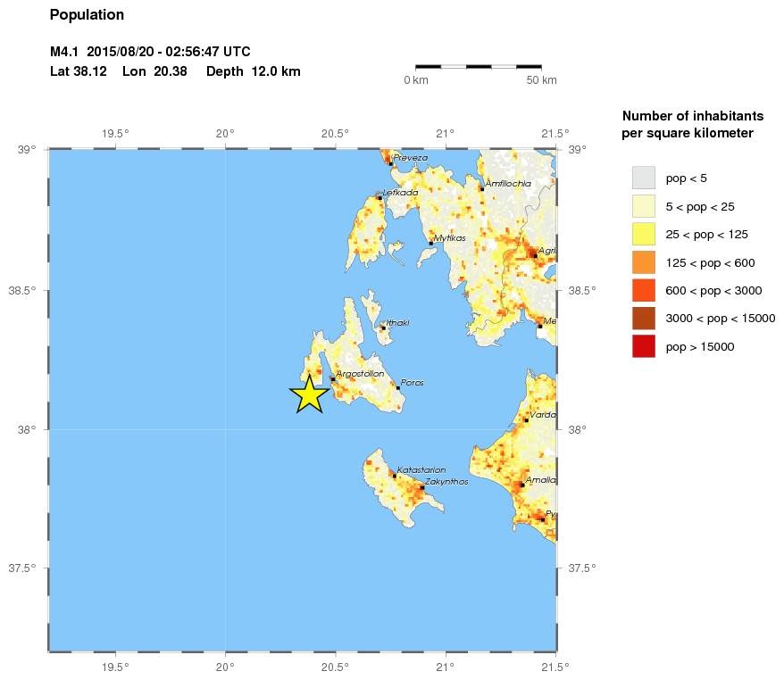Screen dimensions: 784x680
Task: Pick the '5 < pop < 25' legend swatch
Action: point(644,206)
